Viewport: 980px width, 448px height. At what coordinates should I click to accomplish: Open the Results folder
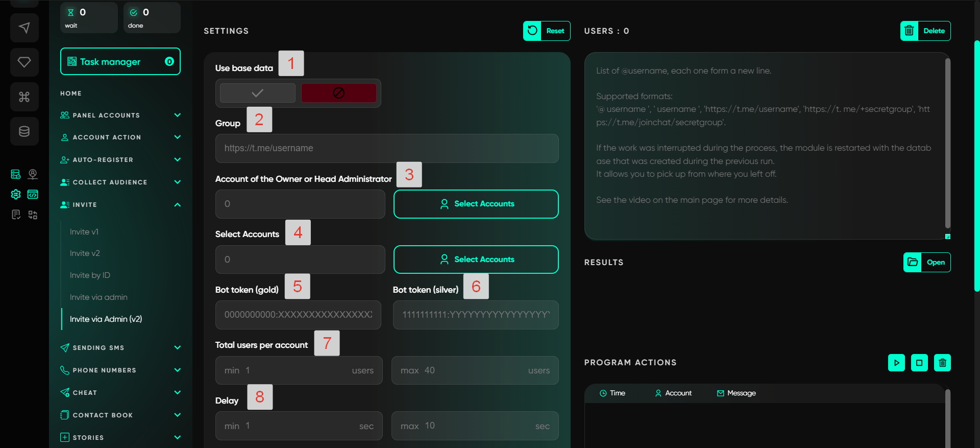(926, 263)
